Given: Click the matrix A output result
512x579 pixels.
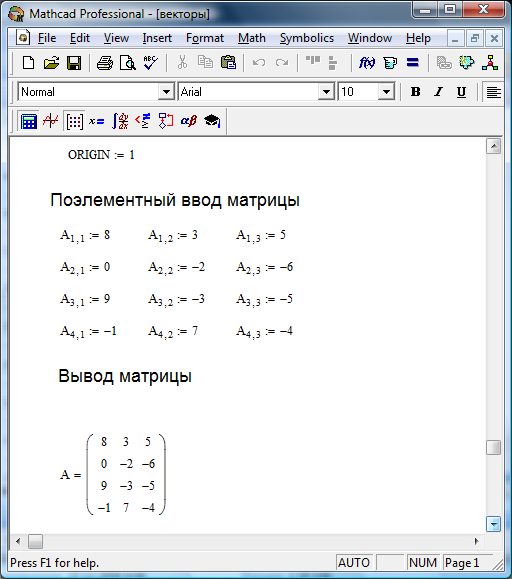Looking at the screenshot, I should click(113, 474).
